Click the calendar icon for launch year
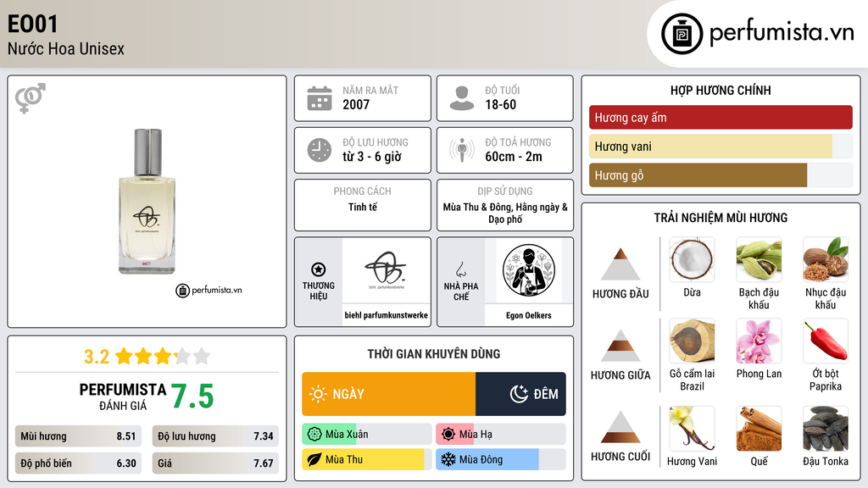Viewport: 868px width, 488px height. 320,98
